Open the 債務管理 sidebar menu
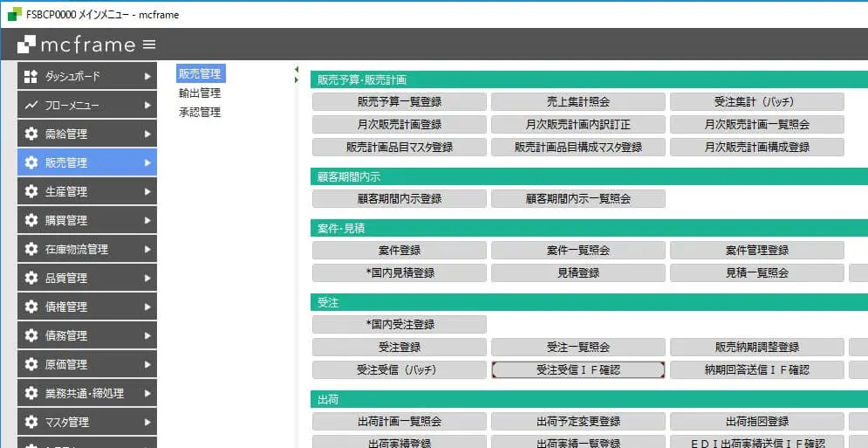The height and width of the screenshot is (448, 868). 87,336
